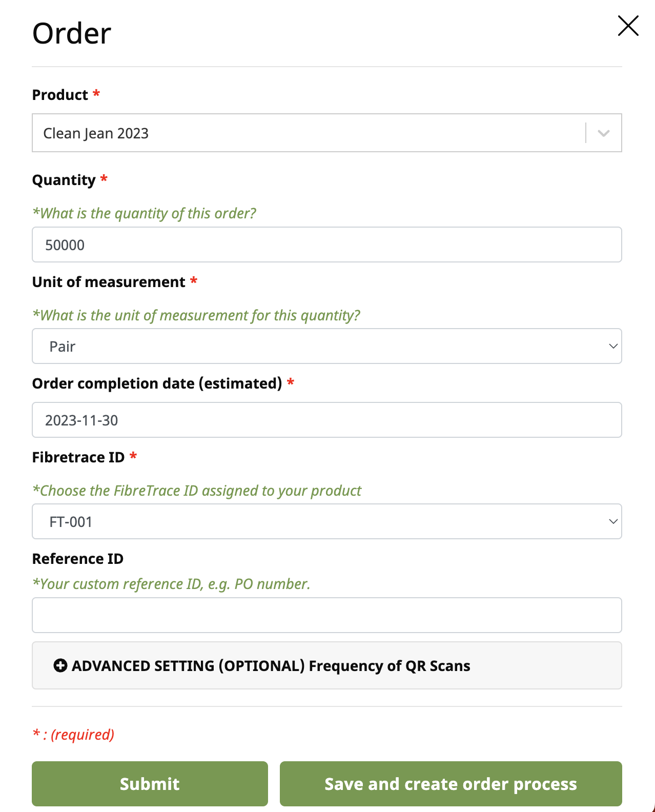Click the Product field label
Viewport: 655px width, 812px height.
60,95
